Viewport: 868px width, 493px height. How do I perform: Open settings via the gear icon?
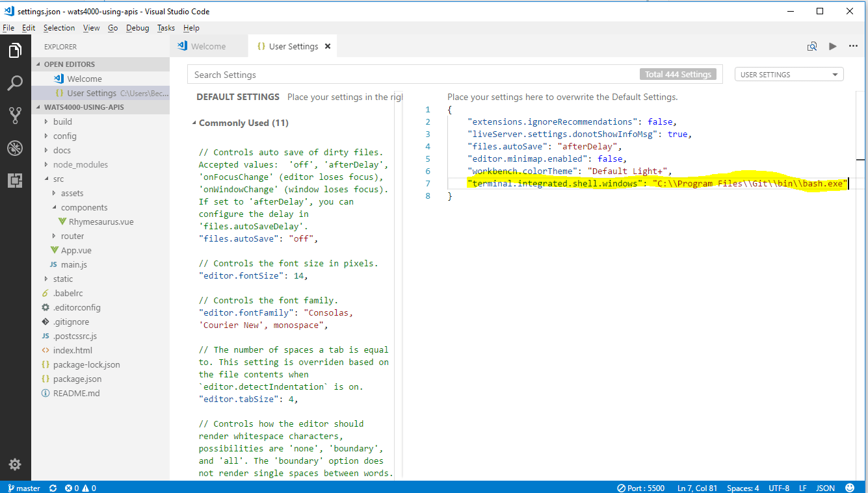click(x=16, y=464)
